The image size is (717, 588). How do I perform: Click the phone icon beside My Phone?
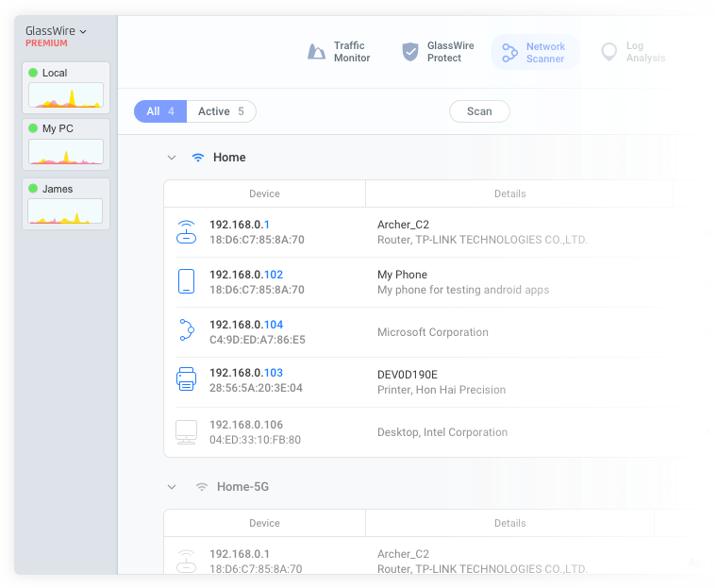[x=187, y=281]
